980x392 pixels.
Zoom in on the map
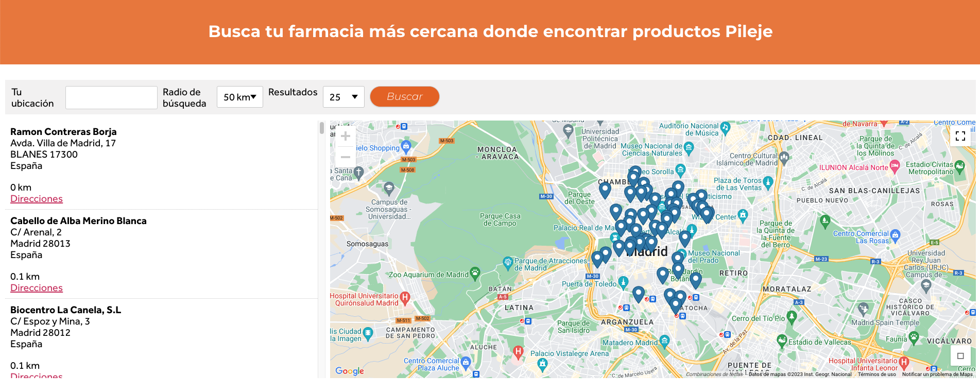pyautogui.click(x=346, y=136)
